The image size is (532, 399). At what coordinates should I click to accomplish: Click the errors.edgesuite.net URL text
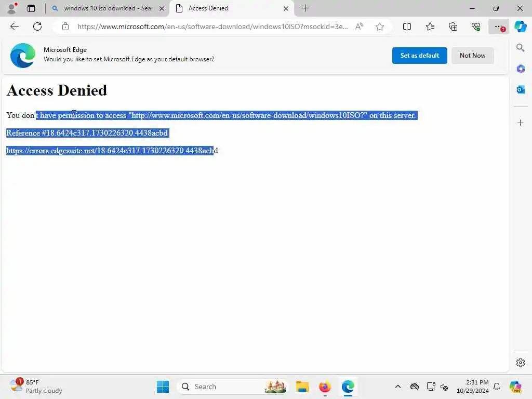tap(112, 151)
